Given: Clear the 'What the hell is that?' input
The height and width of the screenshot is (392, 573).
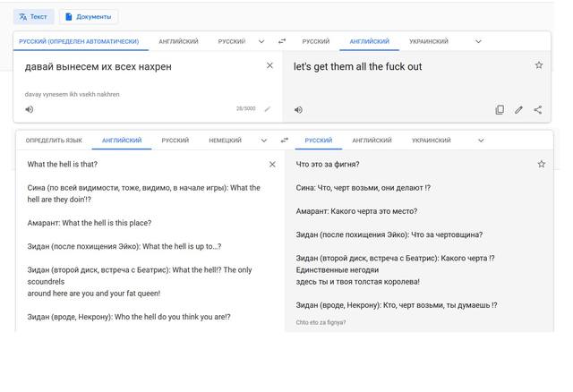Looking at the screenshot, I should click(x=272, y=165).
